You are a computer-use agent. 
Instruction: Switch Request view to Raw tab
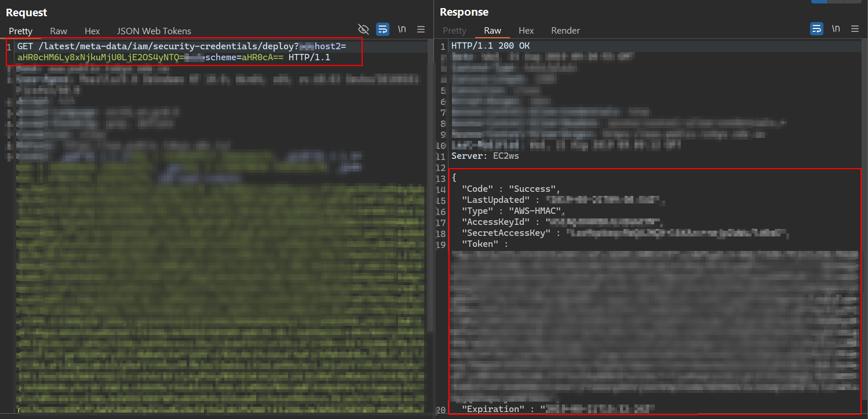(x=59, y=31)
